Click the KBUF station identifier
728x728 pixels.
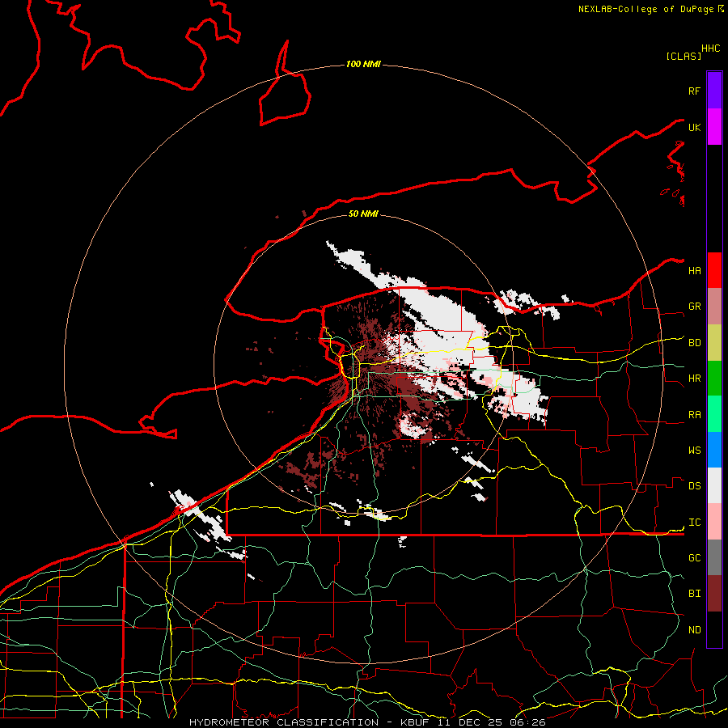click(x=414, y=722)
